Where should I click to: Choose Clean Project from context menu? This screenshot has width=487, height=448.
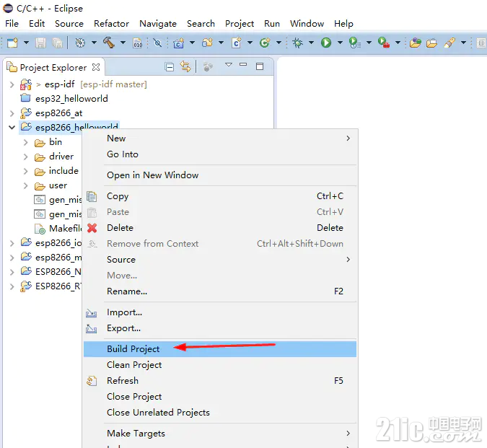point(220,365)
